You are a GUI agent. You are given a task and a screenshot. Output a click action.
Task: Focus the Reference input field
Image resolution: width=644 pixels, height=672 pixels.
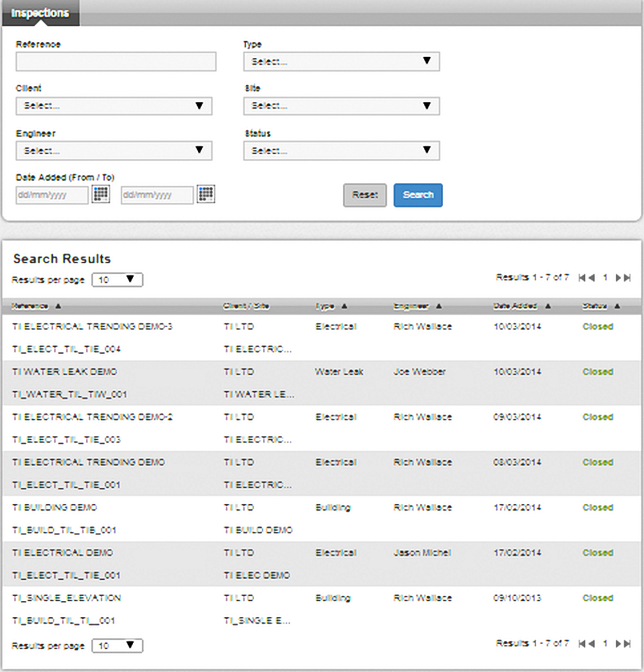[x=116, y=62]
